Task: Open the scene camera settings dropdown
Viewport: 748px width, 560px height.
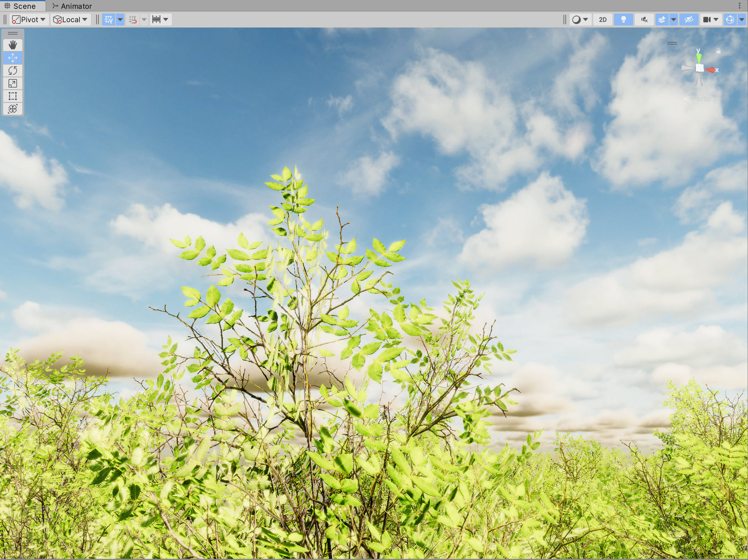Action: point(711,20)
